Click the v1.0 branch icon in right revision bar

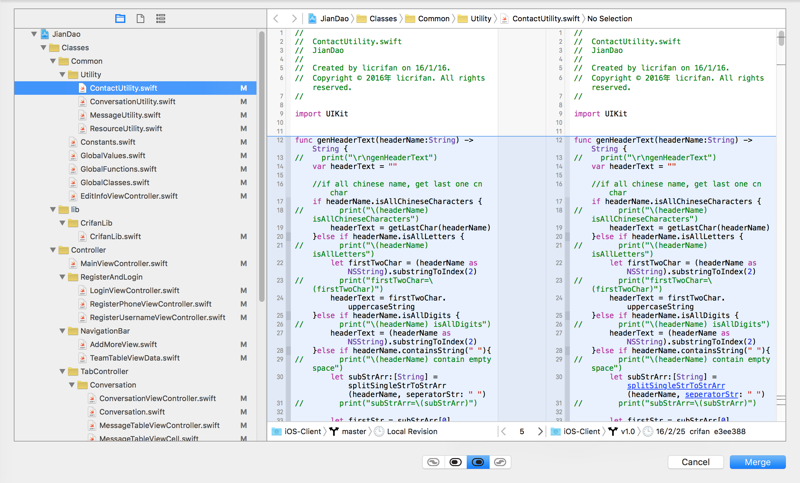click(612, 432)
